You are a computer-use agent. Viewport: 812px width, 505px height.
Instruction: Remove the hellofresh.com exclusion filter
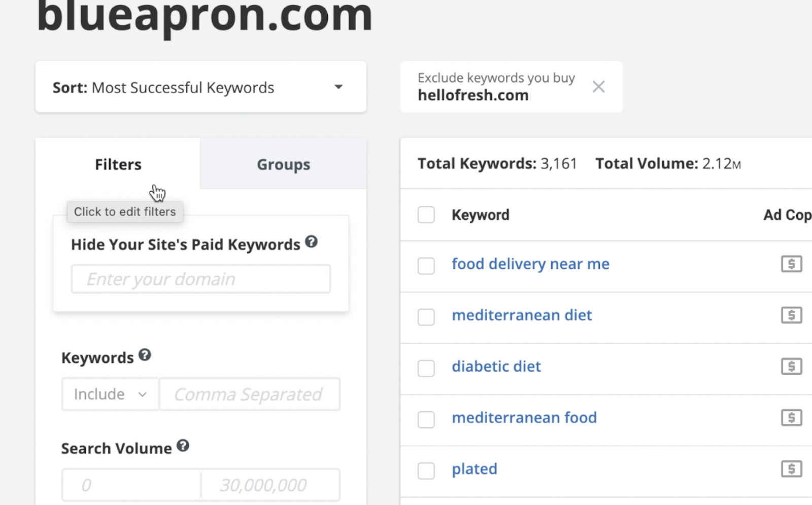(x=598, y=87)
